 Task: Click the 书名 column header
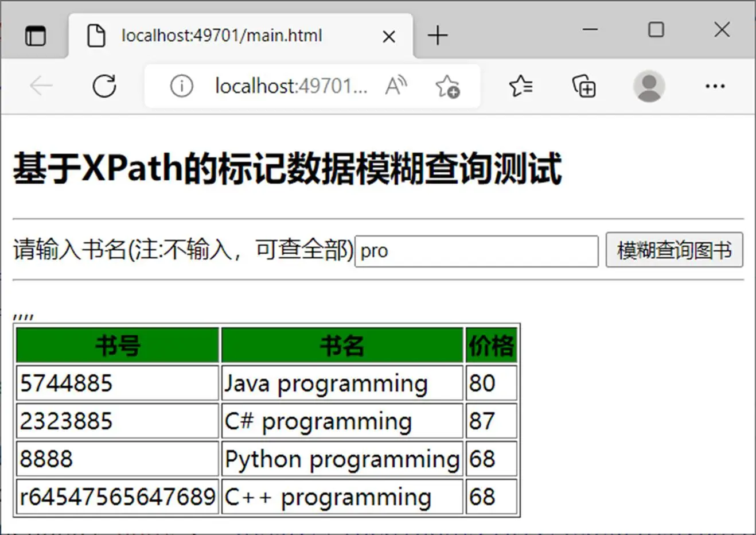[x=342, y=345]
